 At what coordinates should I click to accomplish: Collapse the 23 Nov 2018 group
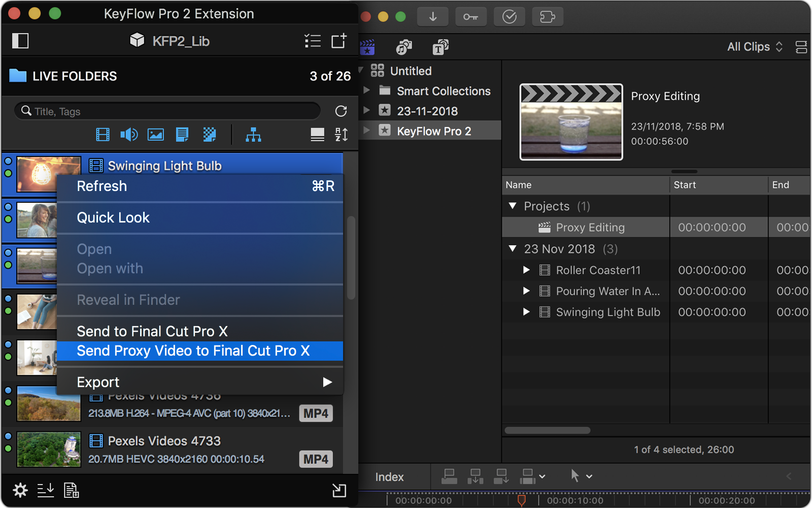tap(513, 248)
